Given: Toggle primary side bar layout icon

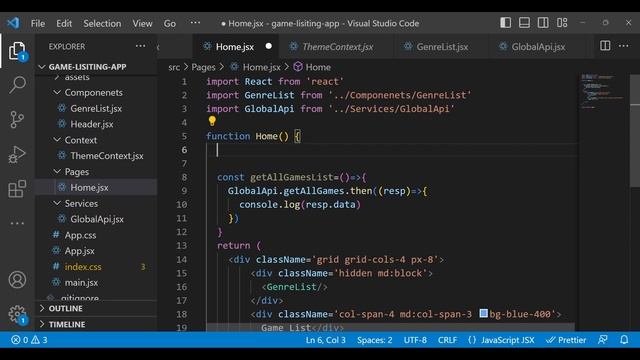Looking at the screenshot, I should point(505,23).
